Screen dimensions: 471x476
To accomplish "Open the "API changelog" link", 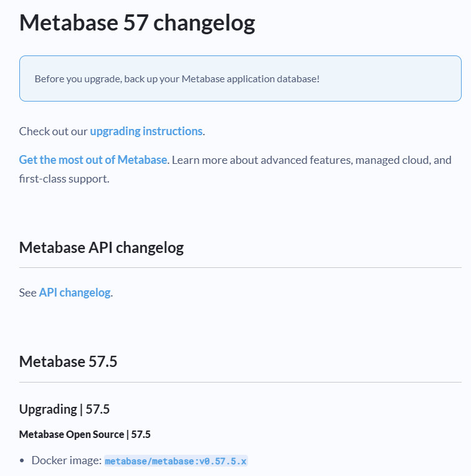I will tap(75, 293).
